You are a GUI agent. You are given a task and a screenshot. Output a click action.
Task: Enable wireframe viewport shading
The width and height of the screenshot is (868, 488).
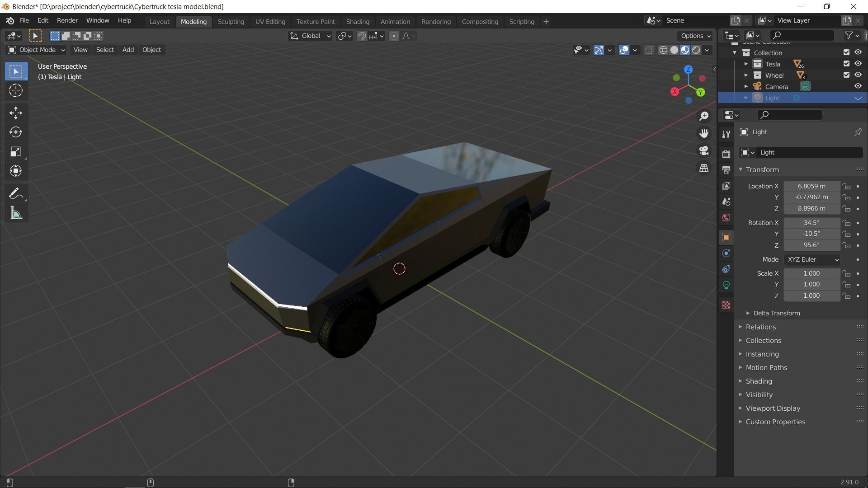click(x=663, y=50)
